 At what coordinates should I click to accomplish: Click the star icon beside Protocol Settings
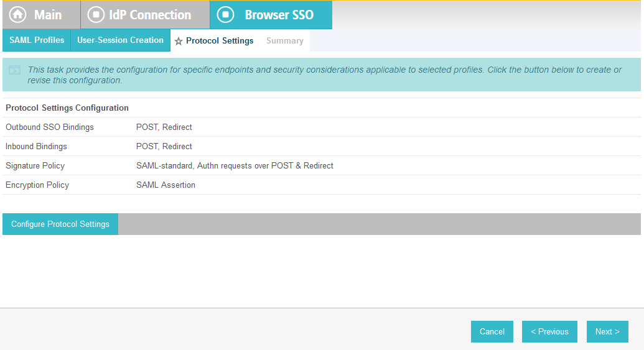click(x=178, y=41)
